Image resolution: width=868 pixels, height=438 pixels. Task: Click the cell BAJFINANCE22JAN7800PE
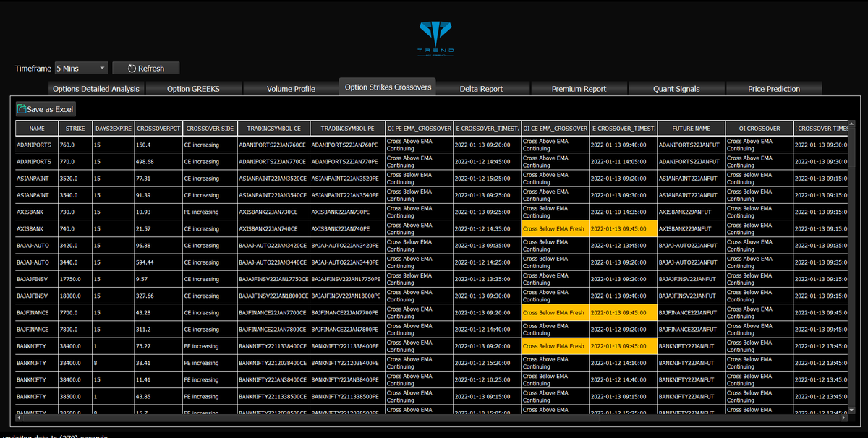(347, 329)
